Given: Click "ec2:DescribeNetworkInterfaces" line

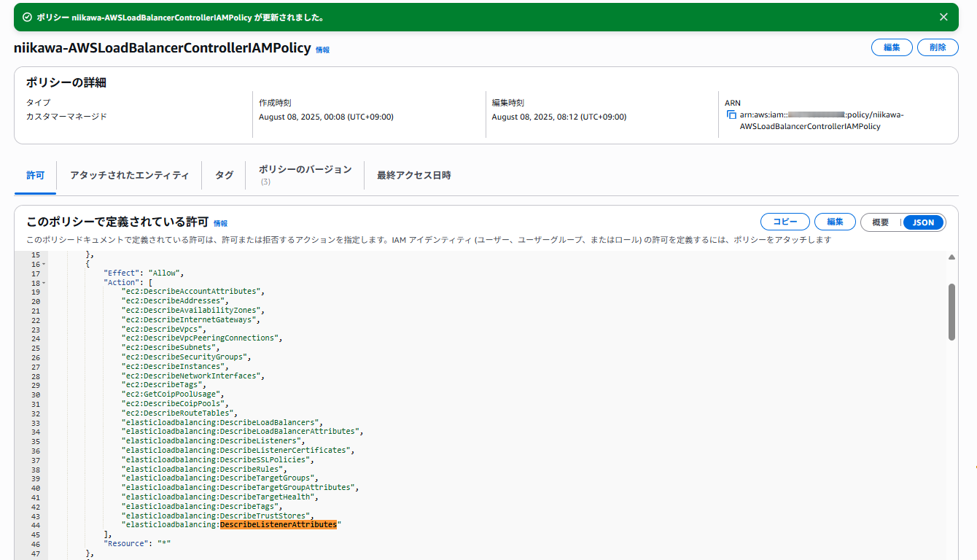Looking at the screenshot, I should [x=192, y=376].
